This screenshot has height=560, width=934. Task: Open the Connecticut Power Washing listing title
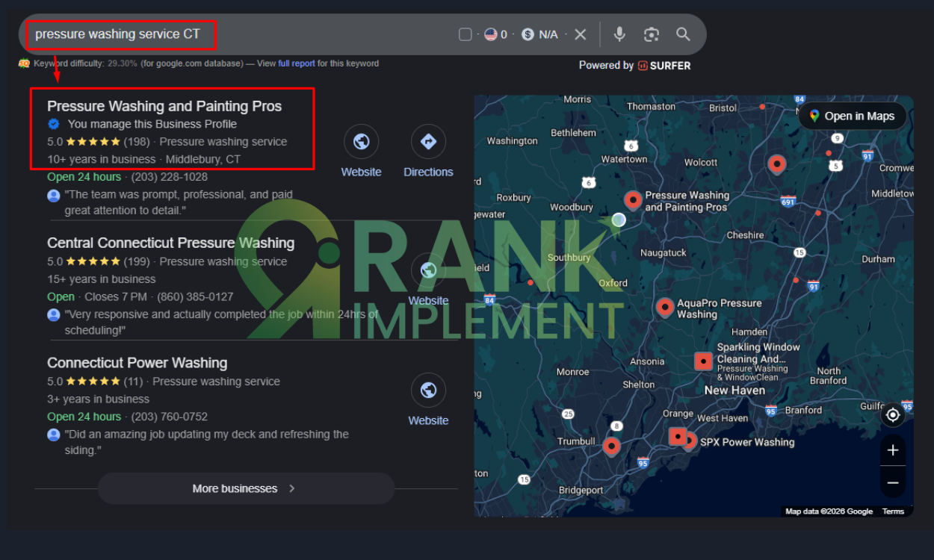pyautogui.click(x=137, y=363)
